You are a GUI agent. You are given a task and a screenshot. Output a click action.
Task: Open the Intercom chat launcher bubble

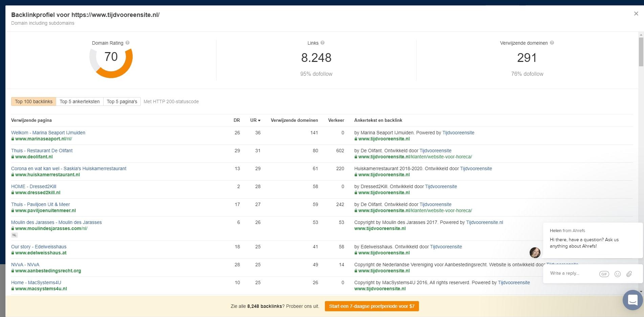[x=632, y=300]
